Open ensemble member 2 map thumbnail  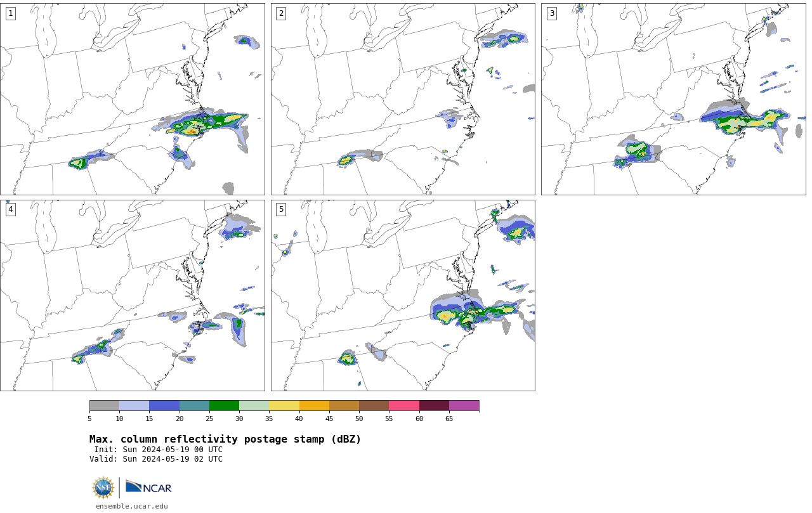click(x=403, y=99)
